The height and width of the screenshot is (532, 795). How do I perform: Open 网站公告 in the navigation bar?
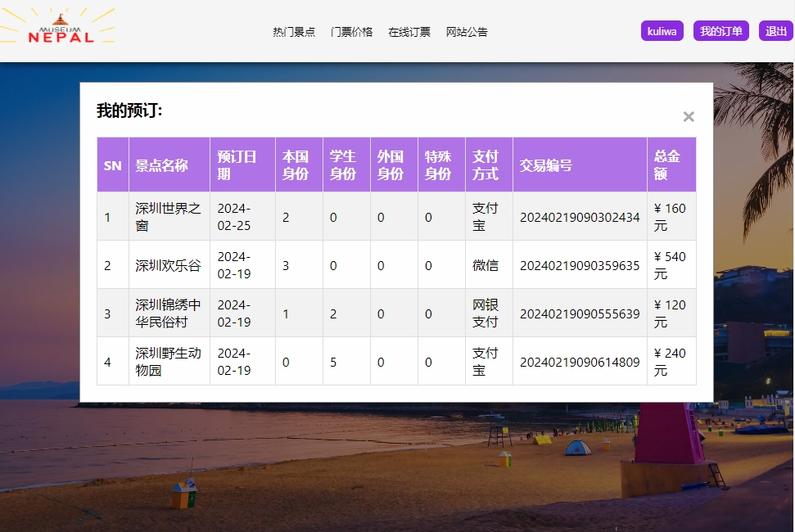point(467,32)
